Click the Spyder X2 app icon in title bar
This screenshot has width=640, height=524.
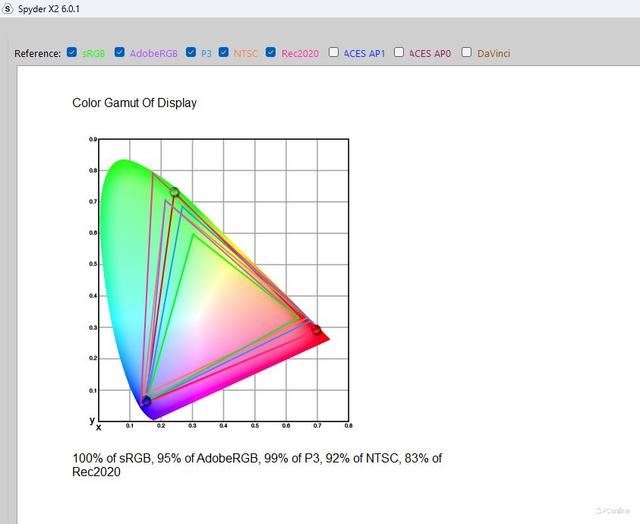(x=8, y=8)
